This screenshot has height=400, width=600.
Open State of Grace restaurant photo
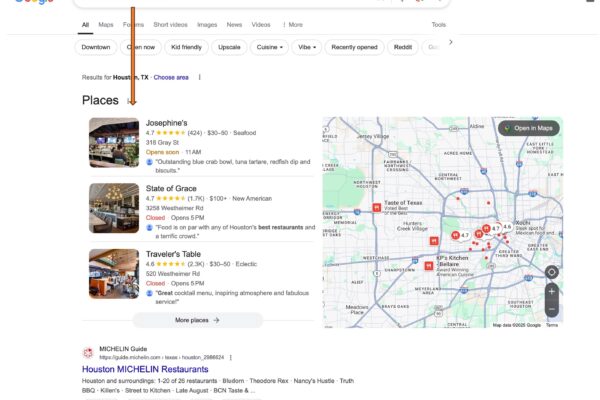tap(114, 208)
